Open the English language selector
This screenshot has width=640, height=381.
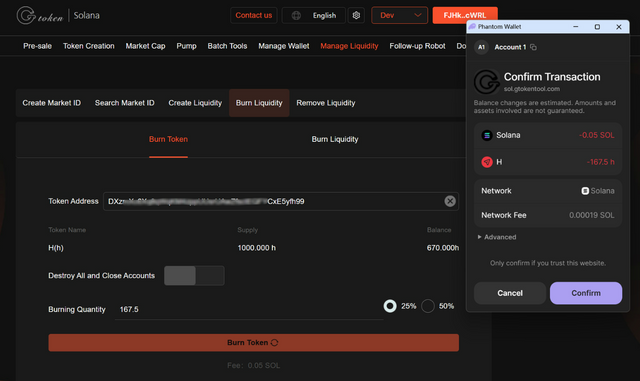(x=313, y=16)
